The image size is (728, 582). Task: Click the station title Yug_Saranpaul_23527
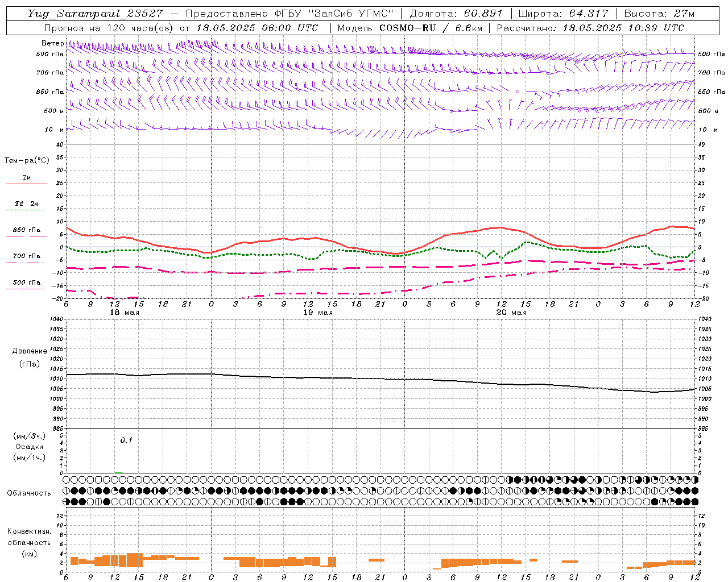click(x=96, y=14)
